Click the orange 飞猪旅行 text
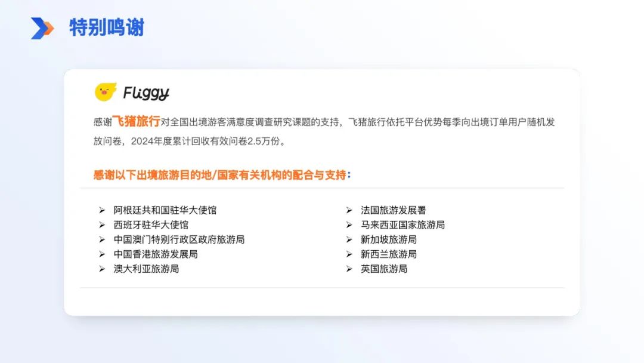The width and height of the screenshot is (644, 363). click(x=136, y=121)
